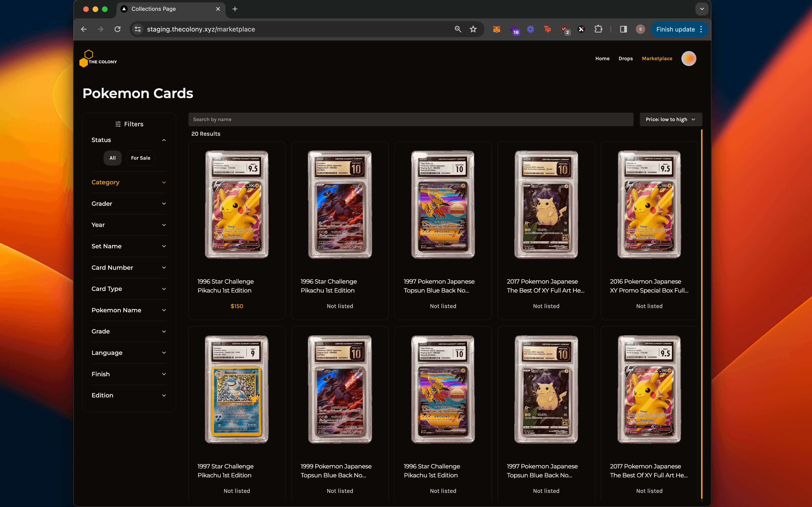Open a new browser tab with plus

point(235,9)
